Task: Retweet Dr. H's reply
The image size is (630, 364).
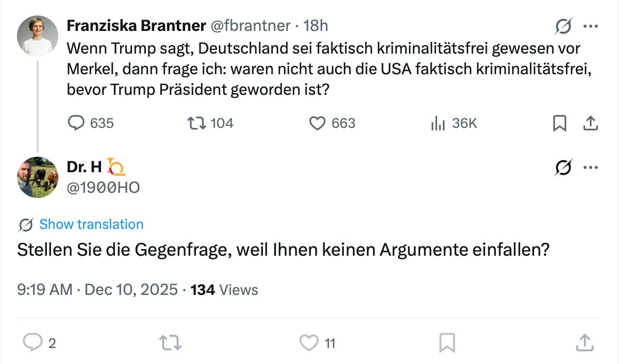Action: [x=170, y=342]
